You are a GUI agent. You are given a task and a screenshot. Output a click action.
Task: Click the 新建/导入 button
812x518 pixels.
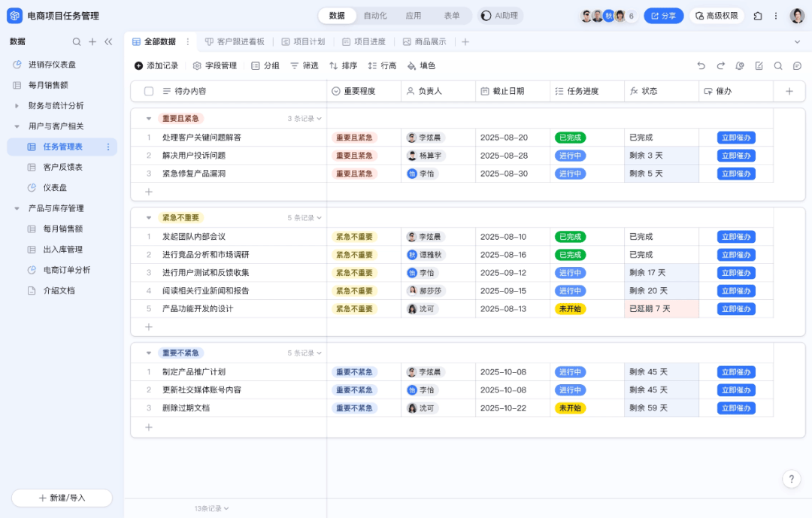pyautogui.click(x=62, y=498)
